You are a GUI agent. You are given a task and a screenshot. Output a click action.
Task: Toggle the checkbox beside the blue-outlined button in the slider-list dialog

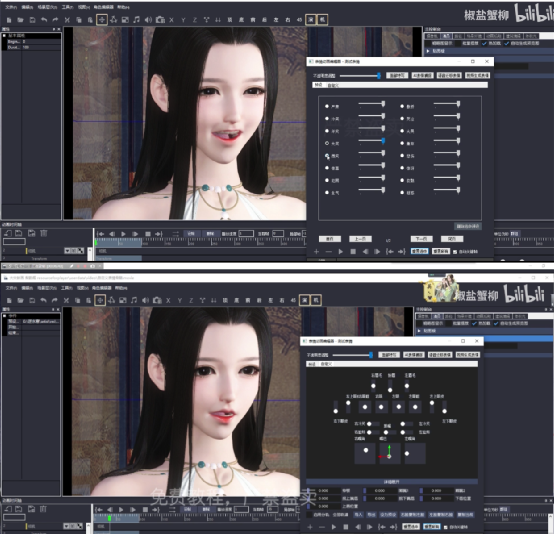(x=455, y=252)
